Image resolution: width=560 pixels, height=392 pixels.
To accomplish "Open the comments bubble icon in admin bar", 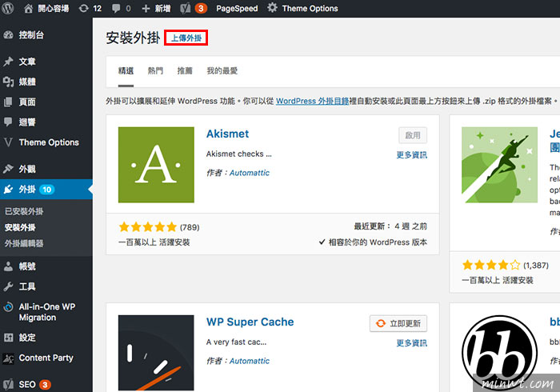I will click(x=116, y=8).
